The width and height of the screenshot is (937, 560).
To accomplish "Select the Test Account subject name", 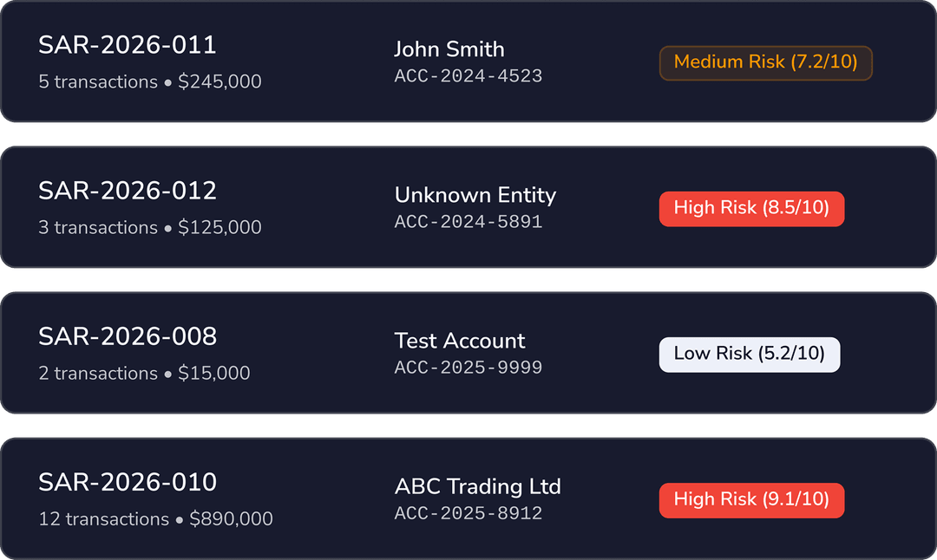I will pos(459,341).
